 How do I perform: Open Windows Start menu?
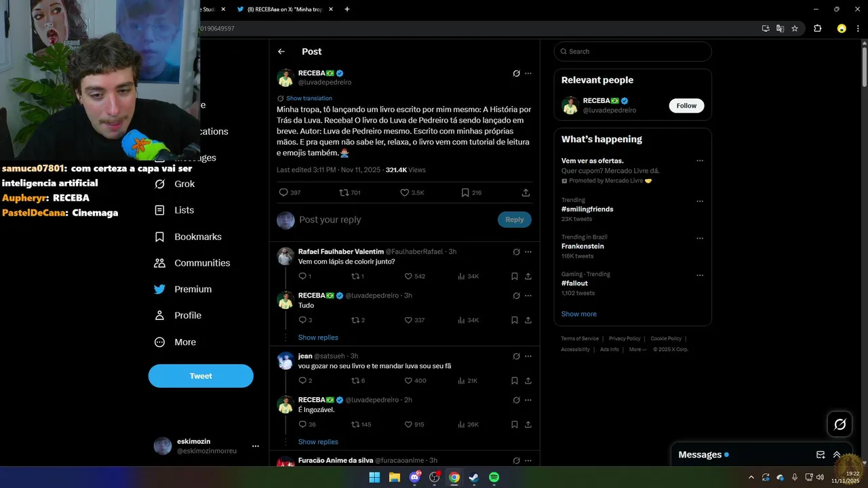coord(374,477)
